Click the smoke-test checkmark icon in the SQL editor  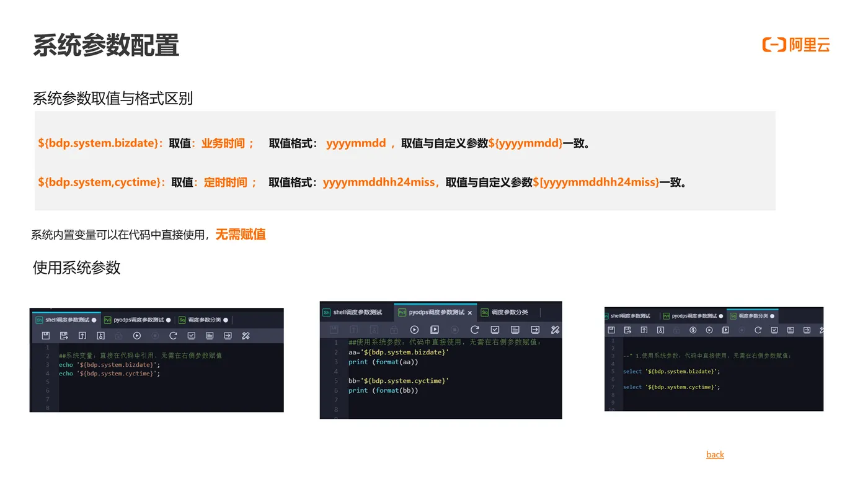click(774, 330)
